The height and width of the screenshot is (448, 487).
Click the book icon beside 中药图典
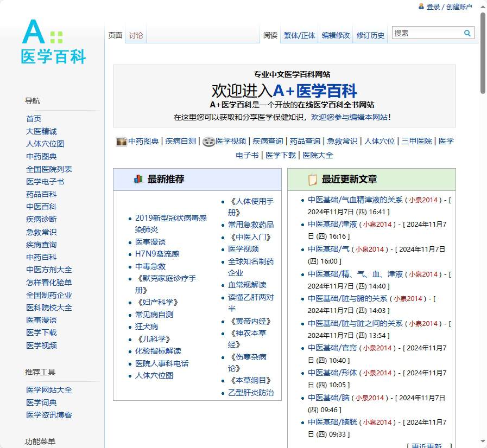pos(122,142)
